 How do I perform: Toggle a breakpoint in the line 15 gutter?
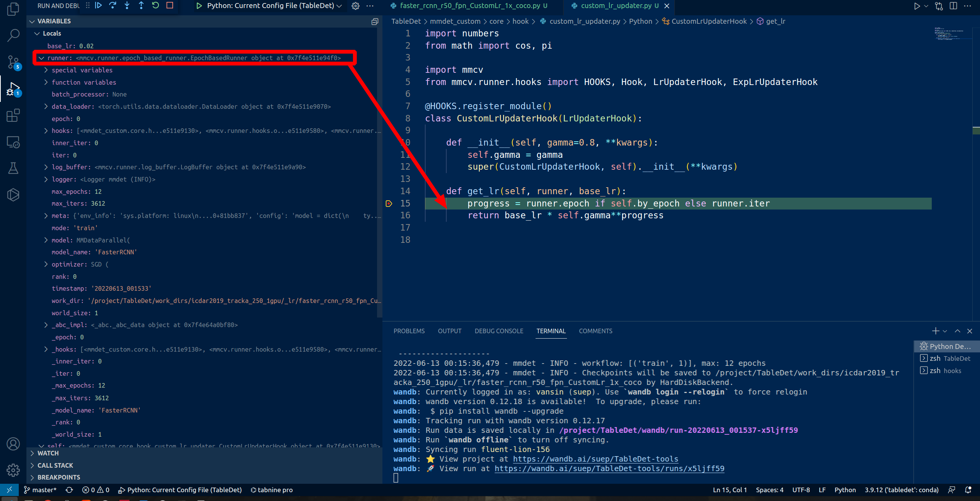tap(389, 203)
